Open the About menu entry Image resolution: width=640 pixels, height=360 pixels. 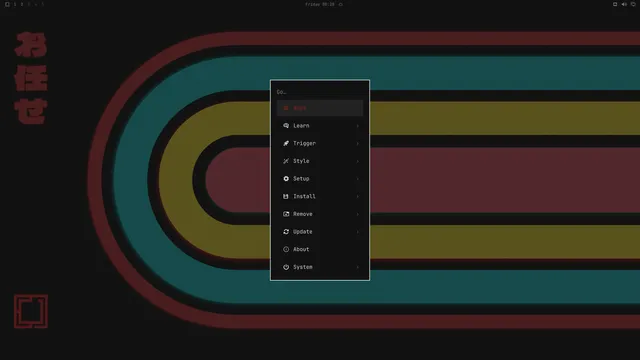coord(320,249)
